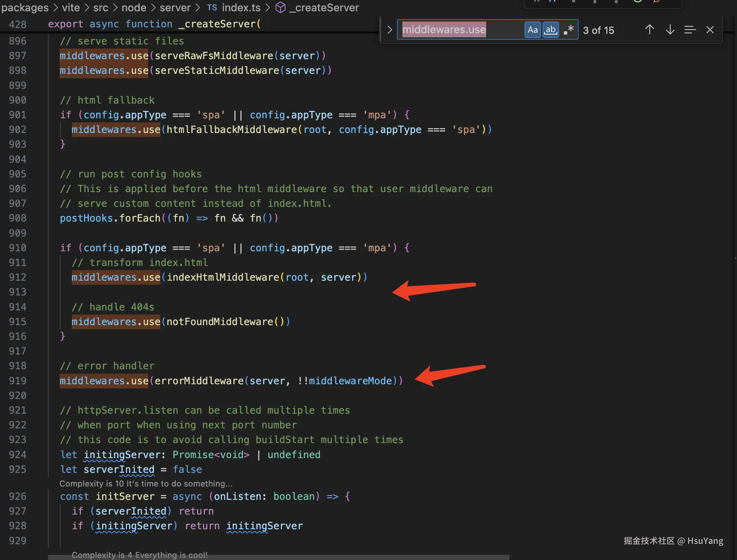Toggle Match Case in find widget
This screenshot has width=737, height=560.
coord(532,30)
